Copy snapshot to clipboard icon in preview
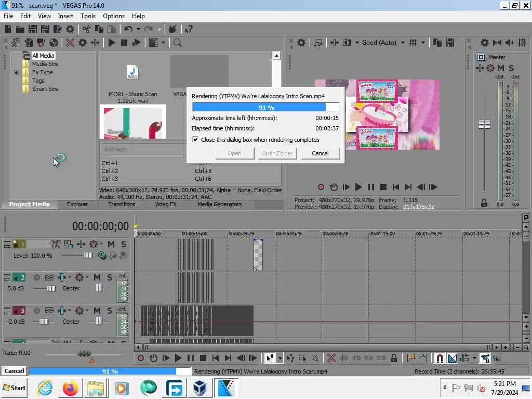 pos(437,43)
